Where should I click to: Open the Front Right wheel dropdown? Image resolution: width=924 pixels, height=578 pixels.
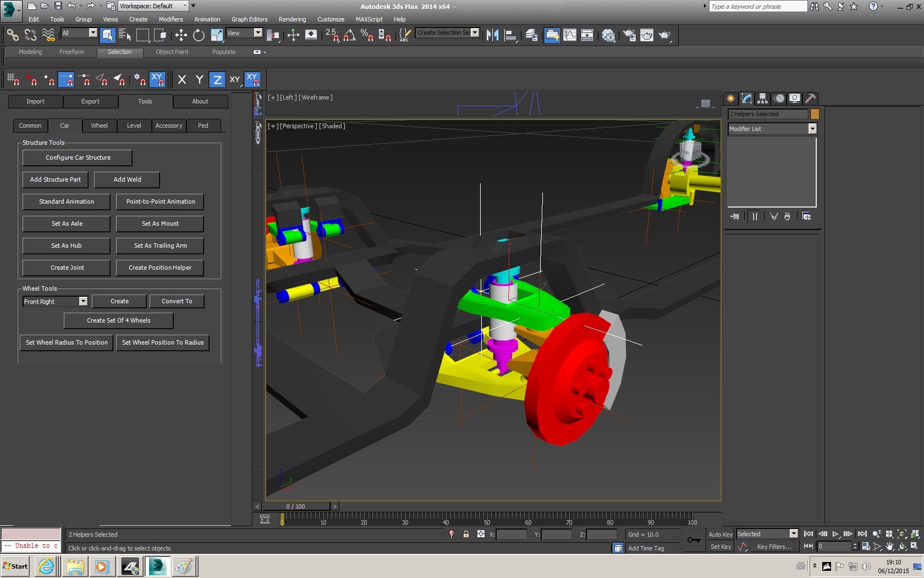tap(83, 302)
